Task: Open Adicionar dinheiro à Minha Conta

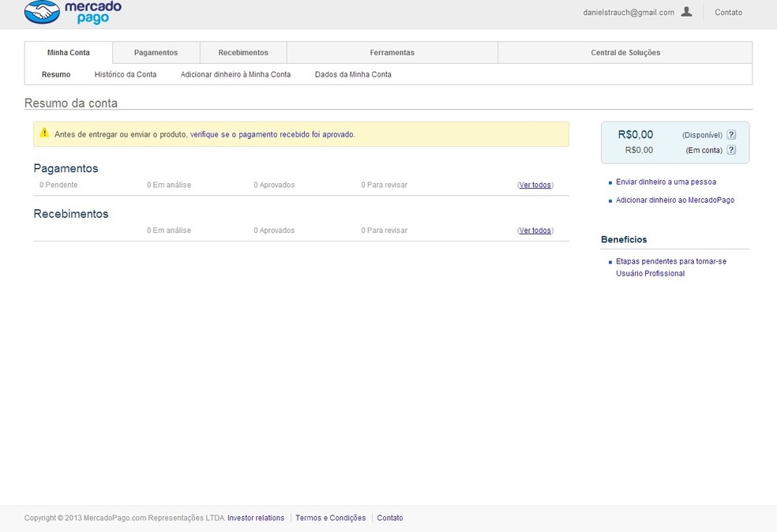Action: click(x=235, y=74)
